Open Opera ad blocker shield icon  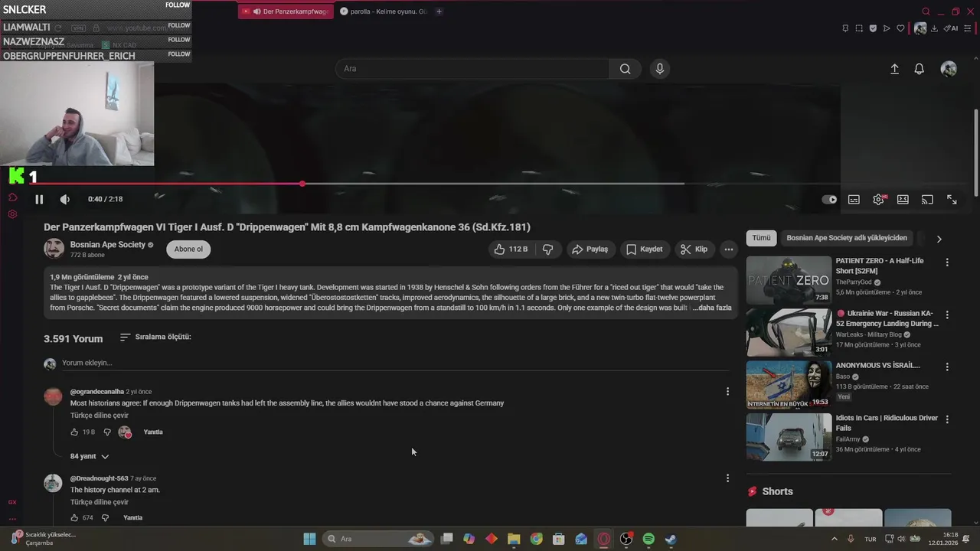click(873, 28)
